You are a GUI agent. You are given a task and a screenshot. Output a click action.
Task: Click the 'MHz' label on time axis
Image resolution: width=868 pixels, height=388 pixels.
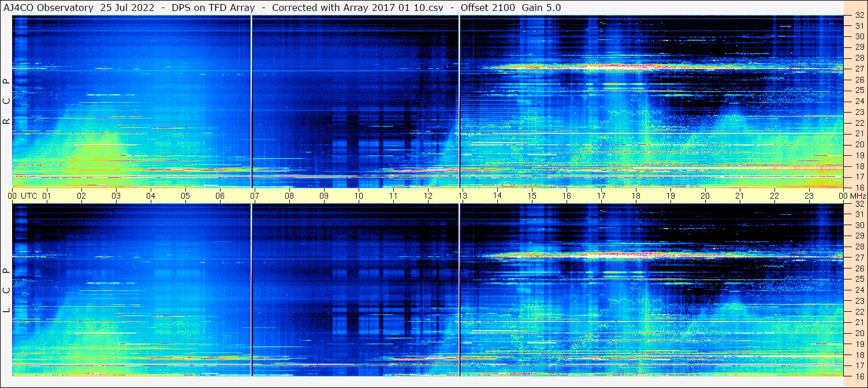pyautogui.click(x=858, y=196)
